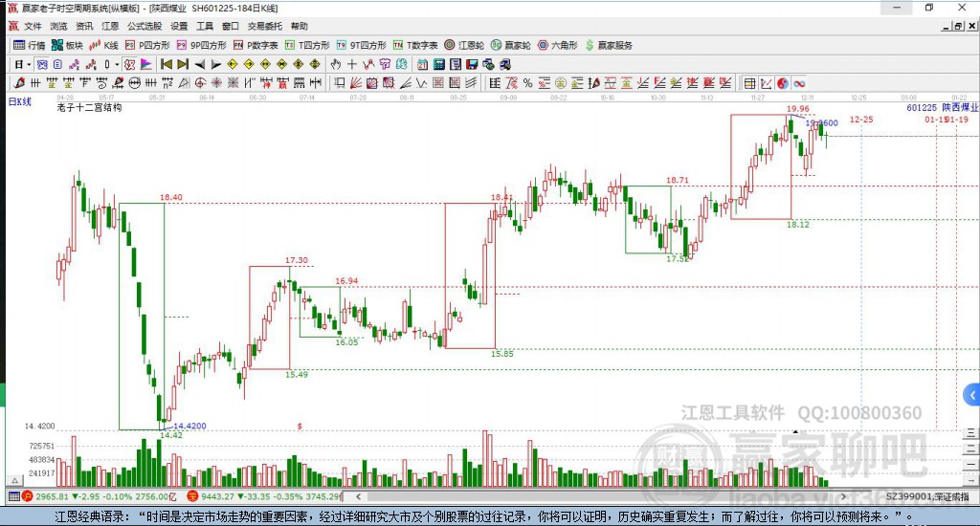Screen dimensions: 980x526
Task: Click the 601225 陕西煤业 stock label
Action: [942, 107]
